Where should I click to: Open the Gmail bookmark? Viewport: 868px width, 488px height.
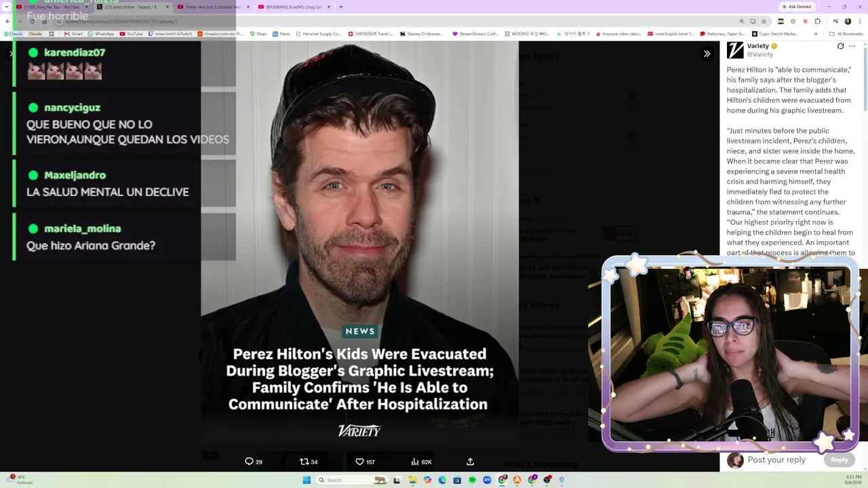coord(73,34)
